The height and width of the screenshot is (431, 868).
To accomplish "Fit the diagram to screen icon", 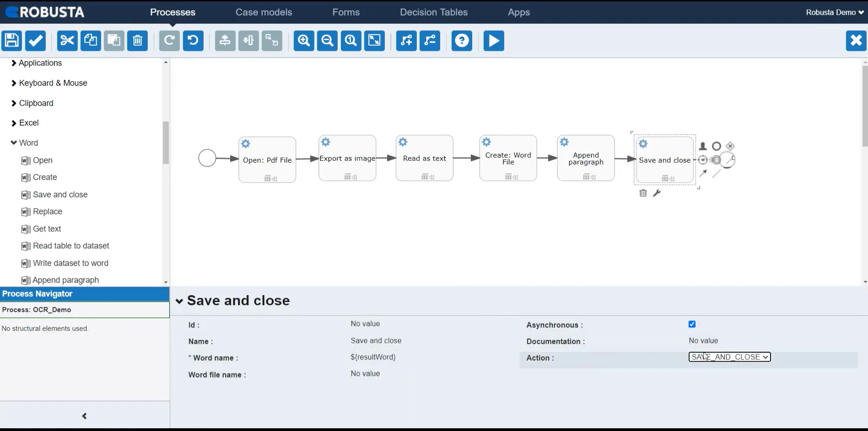I will click(x=374, y=41).
